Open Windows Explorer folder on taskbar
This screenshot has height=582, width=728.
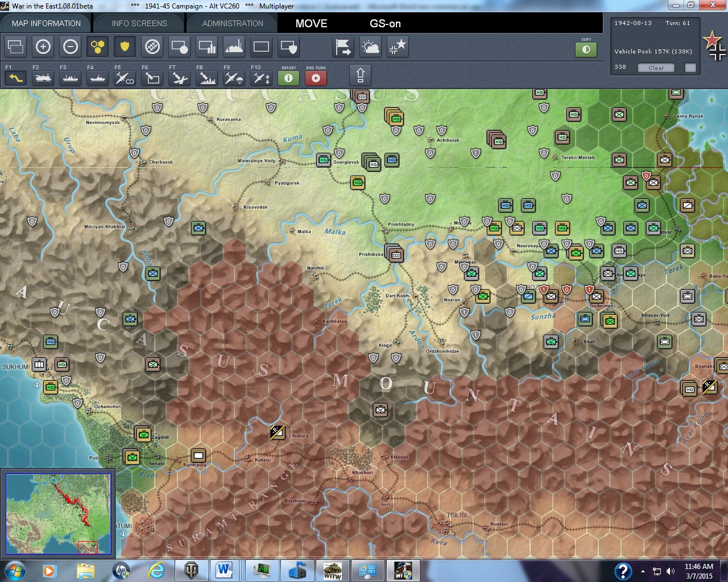point(85,571)
